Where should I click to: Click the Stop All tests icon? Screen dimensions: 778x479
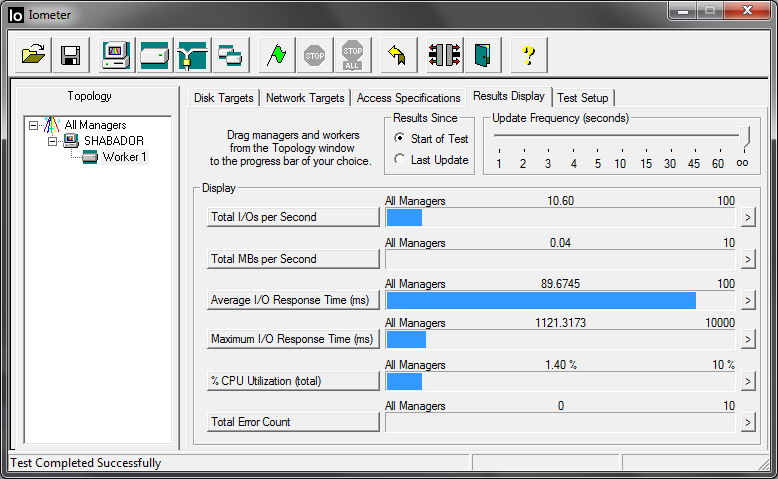point(352,55)
